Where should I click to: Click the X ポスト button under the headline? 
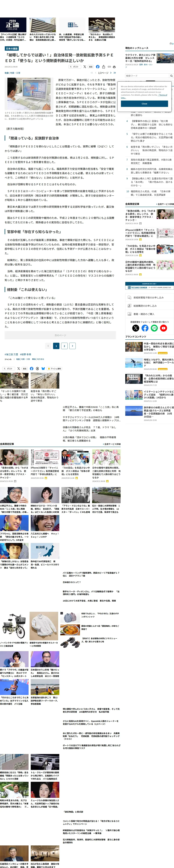tap(75, 67)
